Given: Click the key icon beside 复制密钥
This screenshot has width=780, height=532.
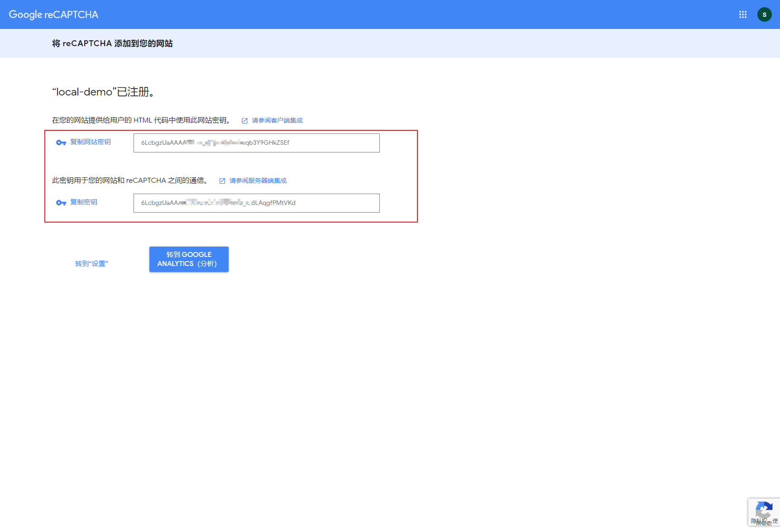Looking at the screenshot, I should pyautogui.click(x=61, y=203).
